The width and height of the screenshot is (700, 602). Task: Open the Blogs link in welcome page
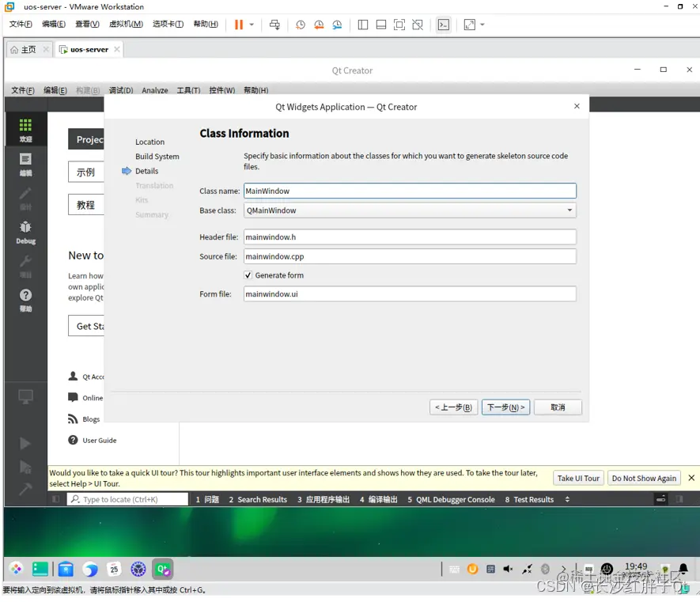point(91,419)
